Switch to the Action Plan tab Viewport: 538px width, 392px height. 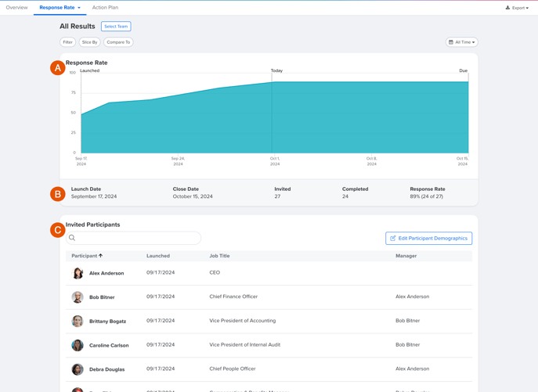click(x=105, y=8)
